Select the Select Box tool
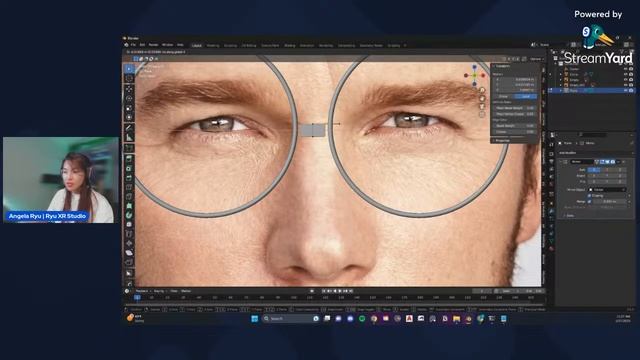This screenshot has height=360, width=640. 129,69
